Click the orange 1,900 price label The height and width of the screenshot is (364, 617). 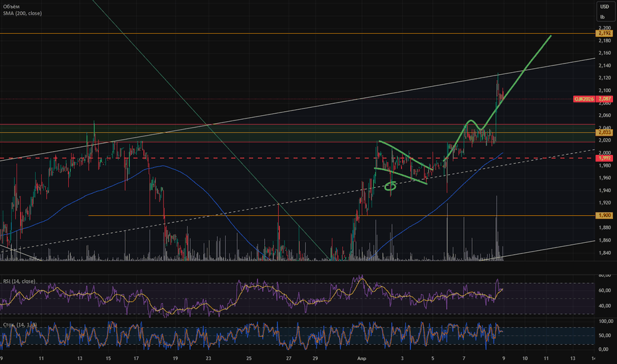click(605, 215)
